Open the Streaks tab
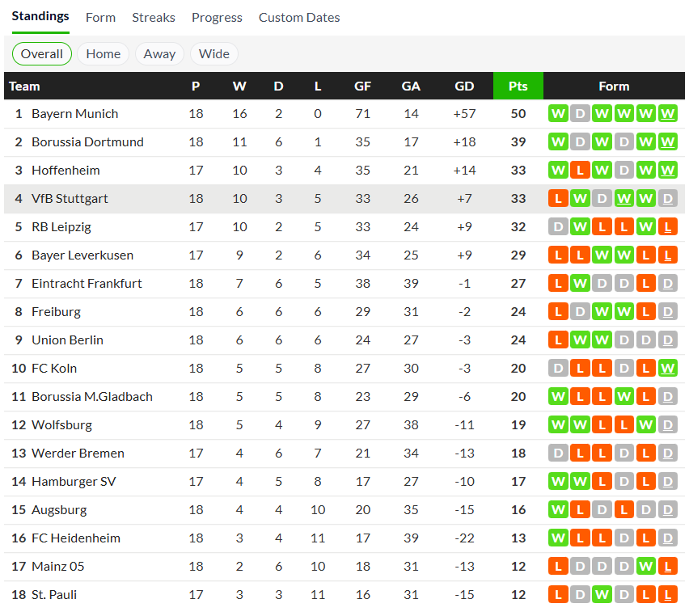 [154, 17]
